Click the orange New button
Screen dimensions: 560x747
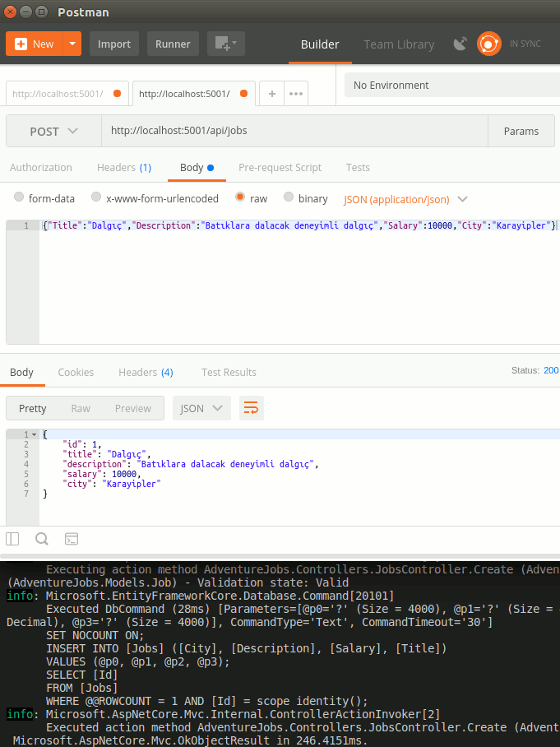pyautogui.click(x=35, y=44)
